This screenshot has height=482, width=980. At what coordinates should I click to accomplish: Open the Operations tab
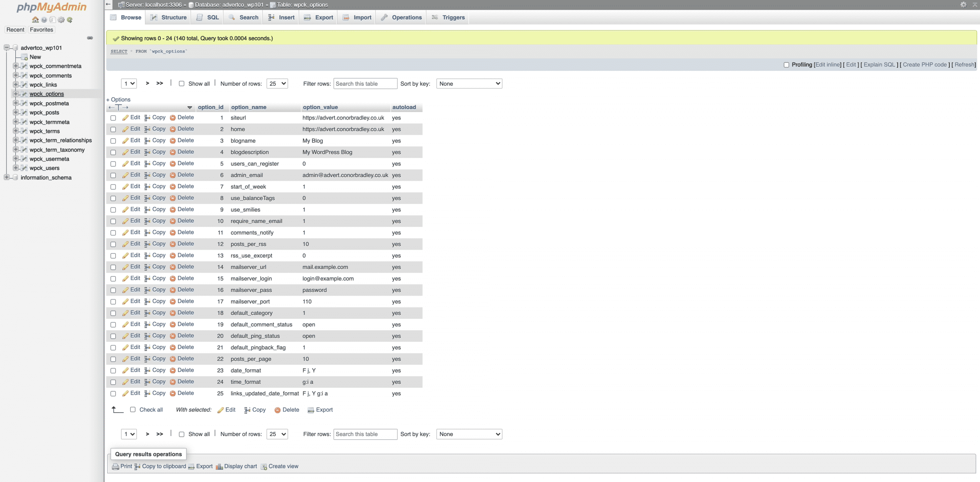[402, 18]
